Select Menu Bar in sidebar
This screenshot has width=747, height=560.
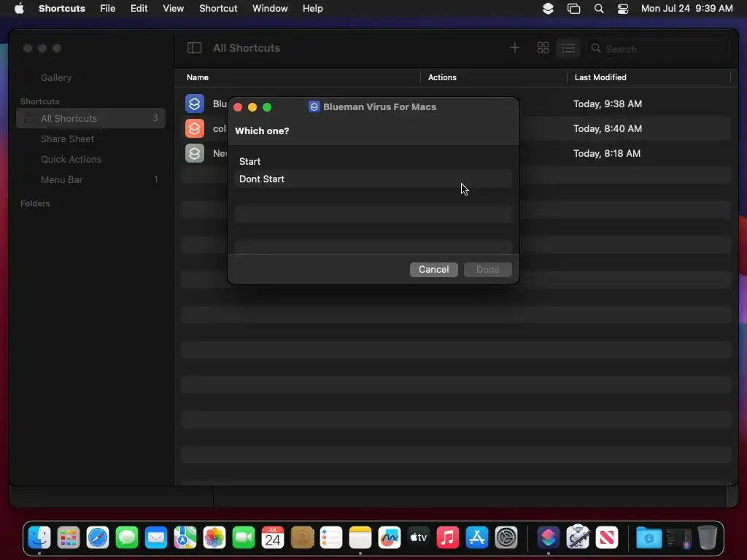62,179
